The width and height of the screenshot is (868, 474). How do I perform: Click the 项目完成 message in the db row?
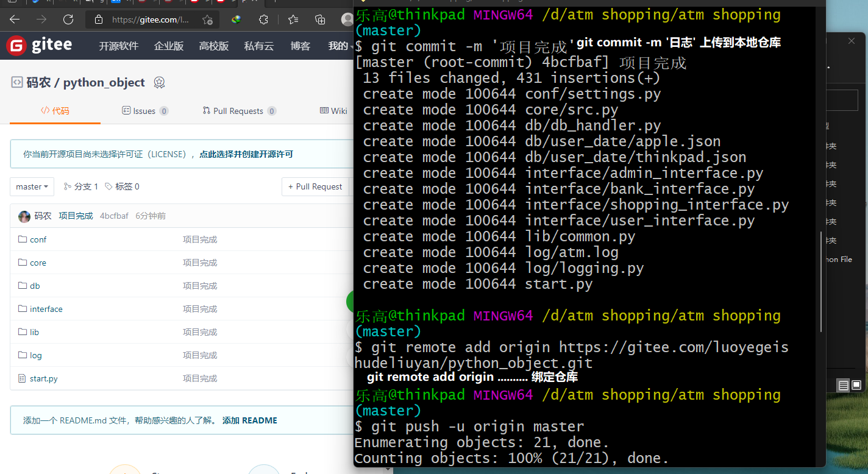point(200,286)
